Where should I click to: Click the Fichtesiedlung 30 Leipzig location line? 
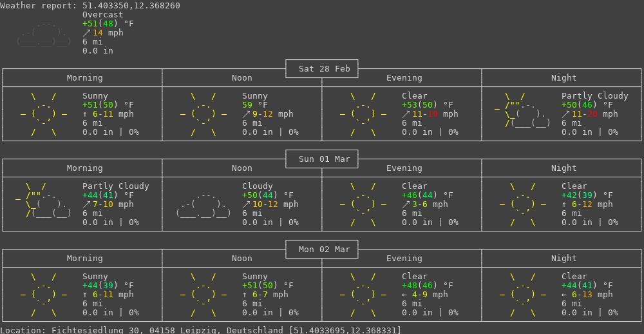coord(200,330)
